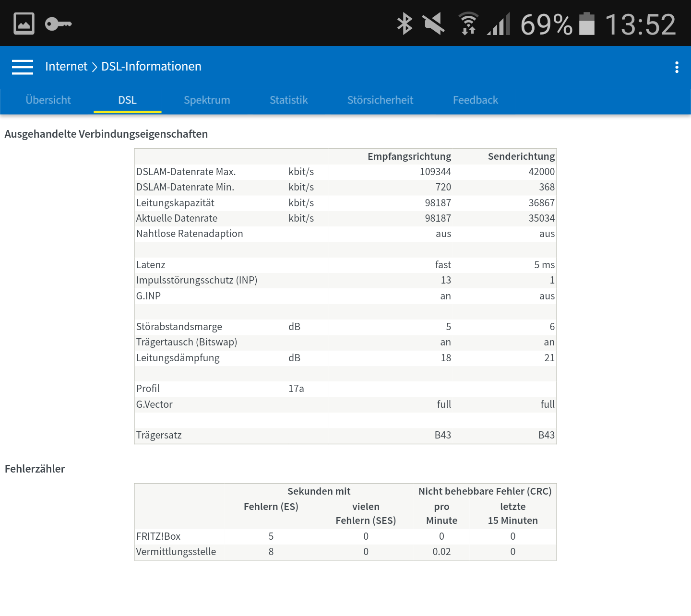Tap the image notification icon in status bar

tap(24, 24)
